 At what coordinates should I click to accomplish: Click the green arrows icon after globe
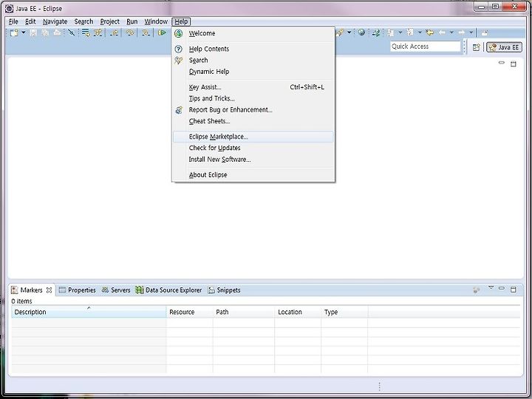click(376, 33)
